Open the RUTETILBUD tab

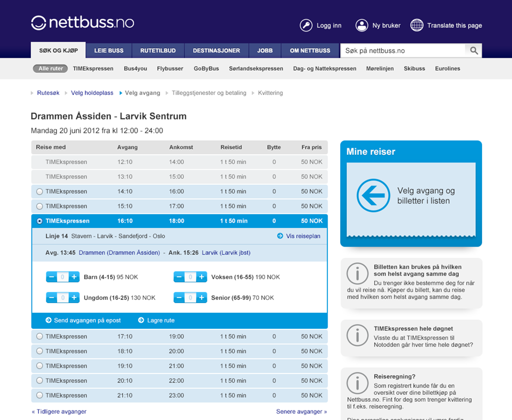(x=158, y=51)
